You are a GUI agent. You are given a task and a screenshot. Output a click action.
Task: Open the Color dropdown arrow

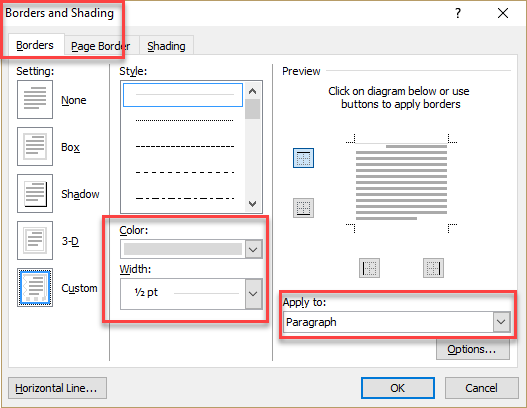[253, 249]
